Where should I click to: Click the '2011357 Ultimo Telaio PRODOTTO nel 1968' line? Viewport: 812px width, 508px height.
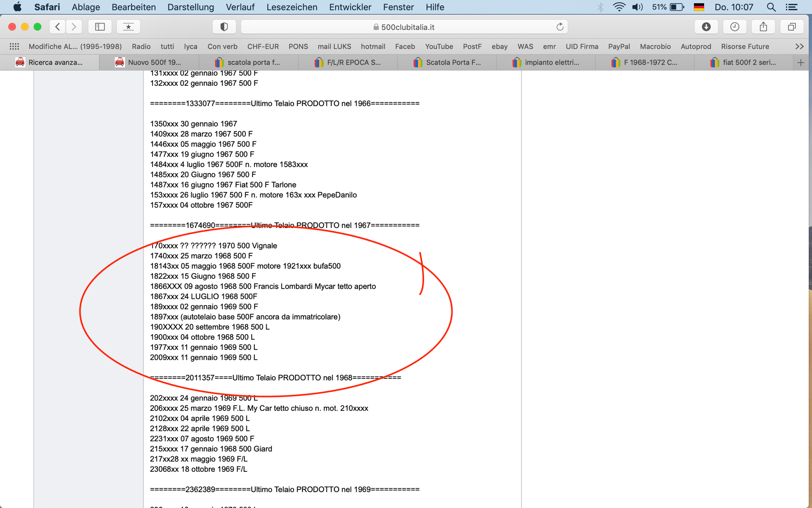(x=275, y=378)
